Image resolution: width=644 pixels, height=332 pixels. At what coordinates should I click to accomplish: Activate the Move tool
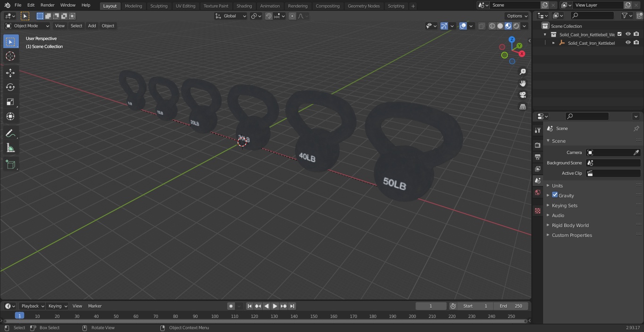tap(10, 73)
